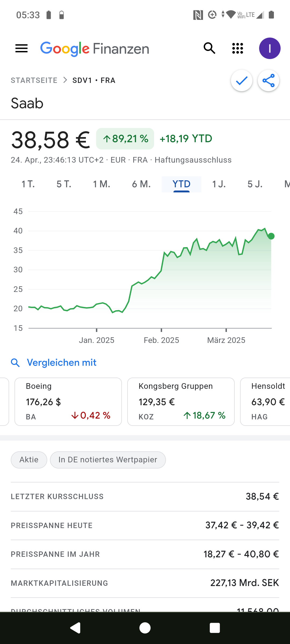The height and width of the screenshot is (644, 290).
Task: Tap the +18,19 YTD change text
Action: [186, 139]
